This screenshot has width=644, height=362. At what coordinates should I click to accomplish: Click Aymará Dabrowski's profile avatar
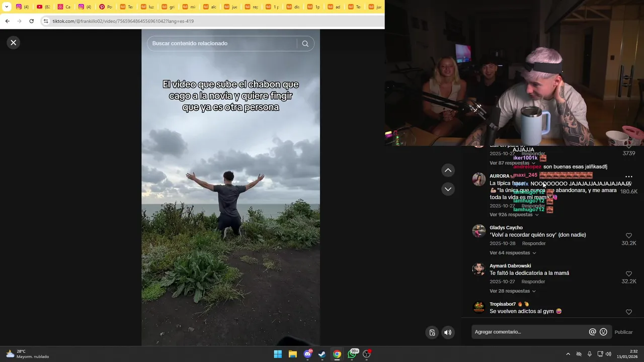pos(478,269)
